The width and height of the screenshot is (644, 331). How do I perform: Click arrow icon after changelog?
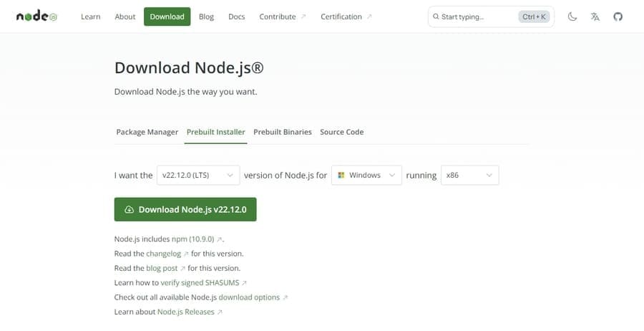185,254
